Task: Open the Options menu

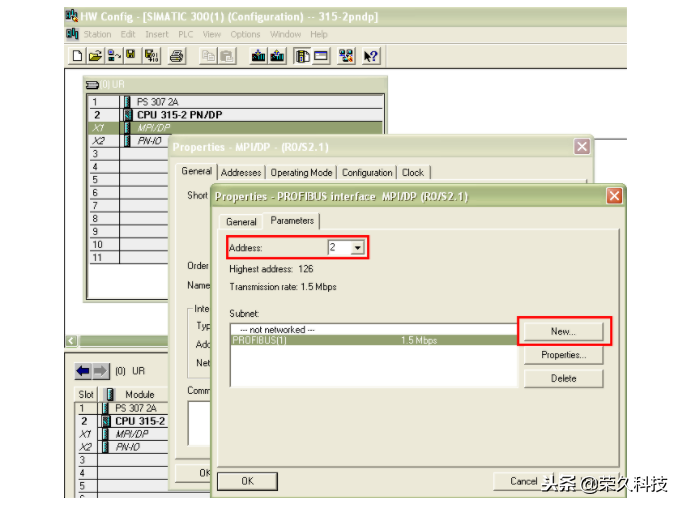Action: [x=245, y=34]
